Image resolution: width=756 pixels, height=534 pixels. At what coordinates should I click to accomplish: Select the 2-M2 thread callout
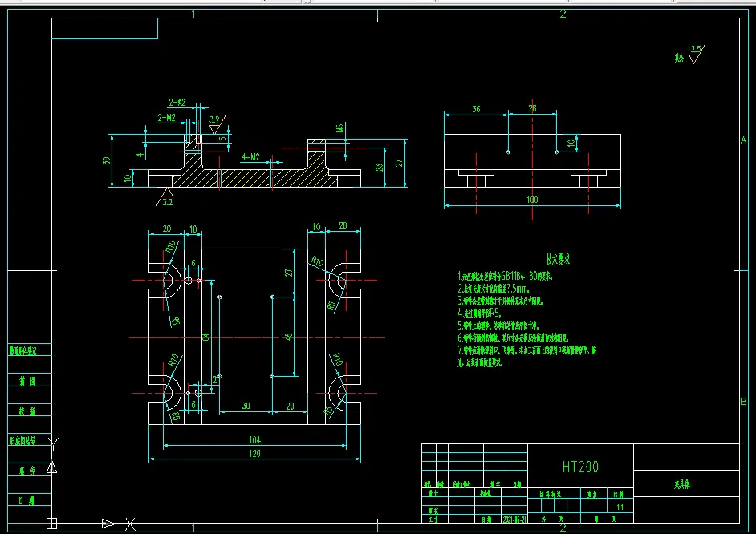166,118
